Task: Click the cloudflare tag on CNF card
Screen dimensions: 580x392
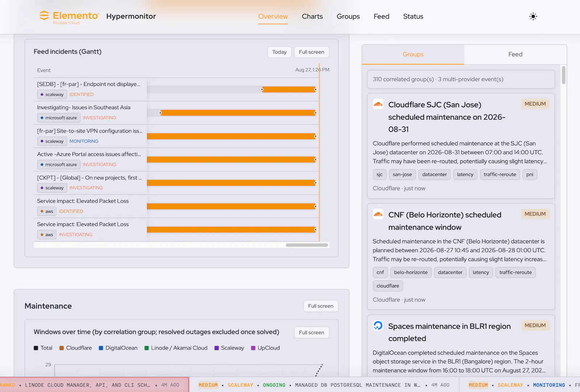Action: [x=388, y=286]
